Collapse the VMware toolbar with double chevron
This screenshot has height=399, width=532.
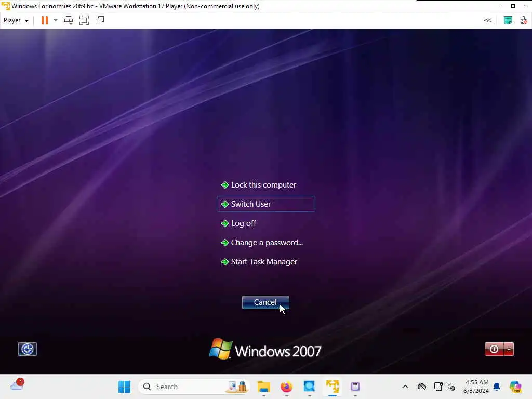click(487, 20)
